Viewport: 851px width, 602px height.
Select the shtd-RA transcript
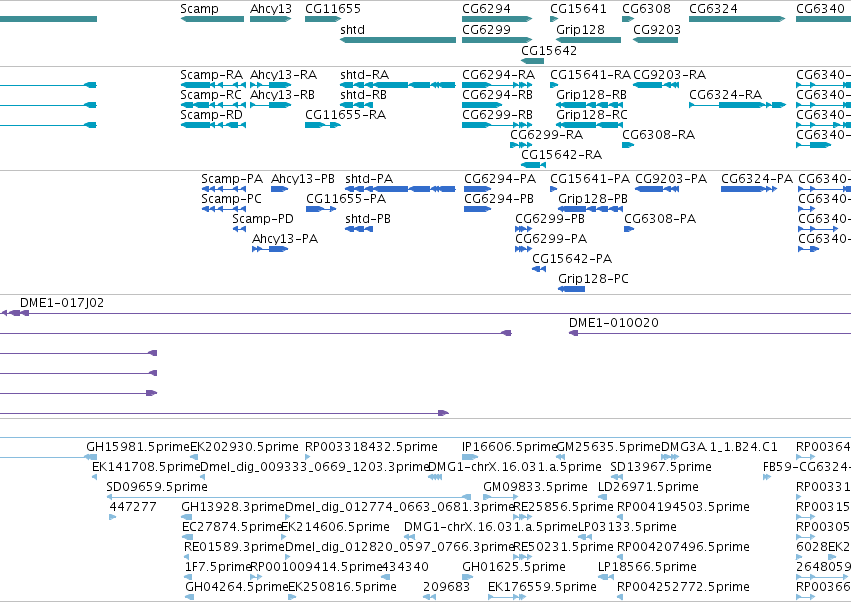pyautogui.click(x=398, y=85)
